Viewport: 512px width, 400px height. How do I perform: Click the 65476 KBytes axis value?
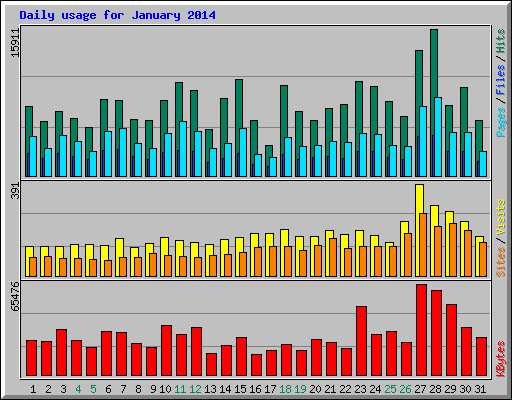point(15,296)
